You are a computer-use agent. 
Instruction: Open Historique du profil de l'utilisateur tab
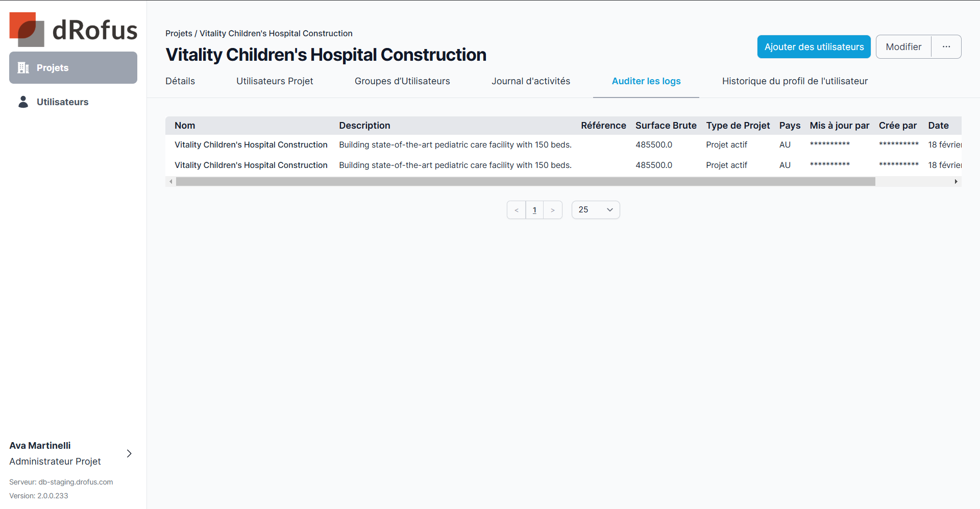(795, 81)
